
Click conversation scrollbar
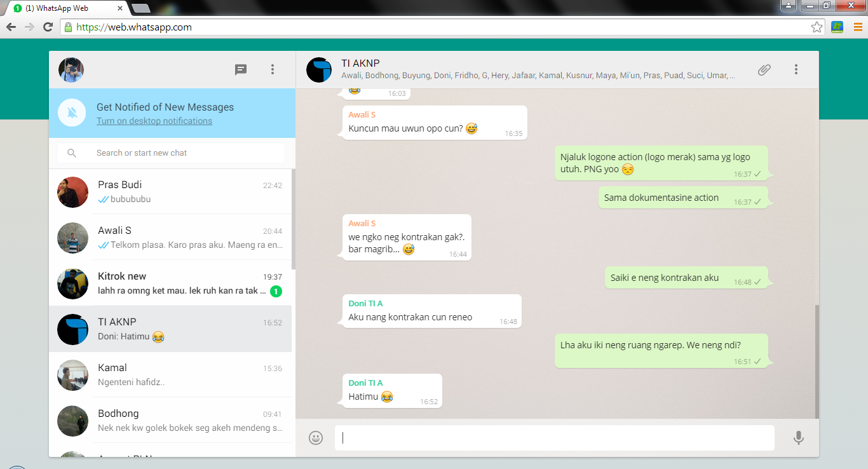[817, 361]
